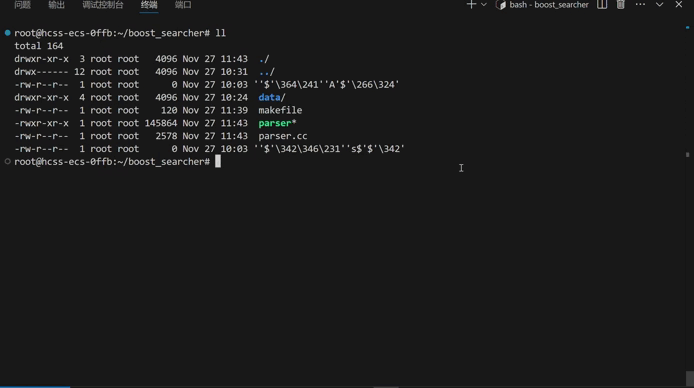694x388 pixels.
Task: Click the parser.cc filename
Action: (x=283, y=136)
